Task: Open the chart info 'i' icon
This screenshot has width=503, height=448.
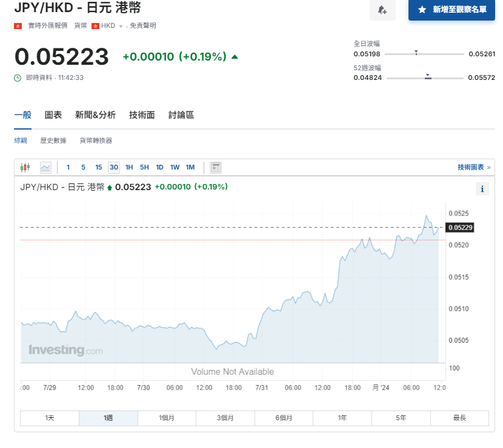Action: click(482, 189)
